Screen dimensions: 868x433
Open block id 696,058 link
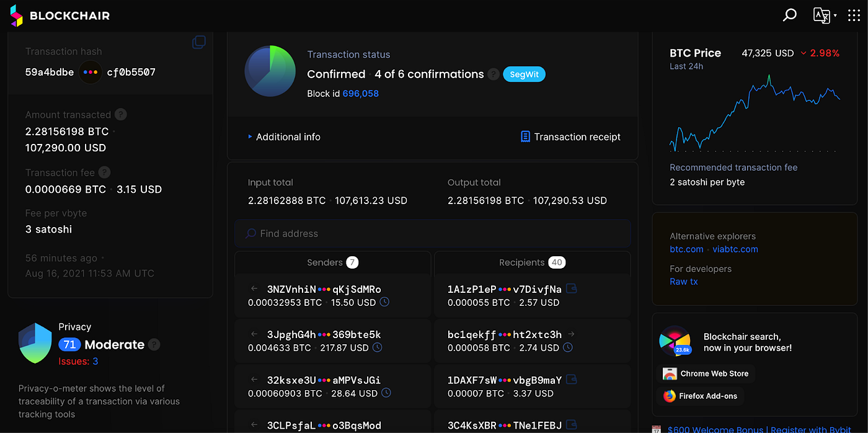(360, 94)
